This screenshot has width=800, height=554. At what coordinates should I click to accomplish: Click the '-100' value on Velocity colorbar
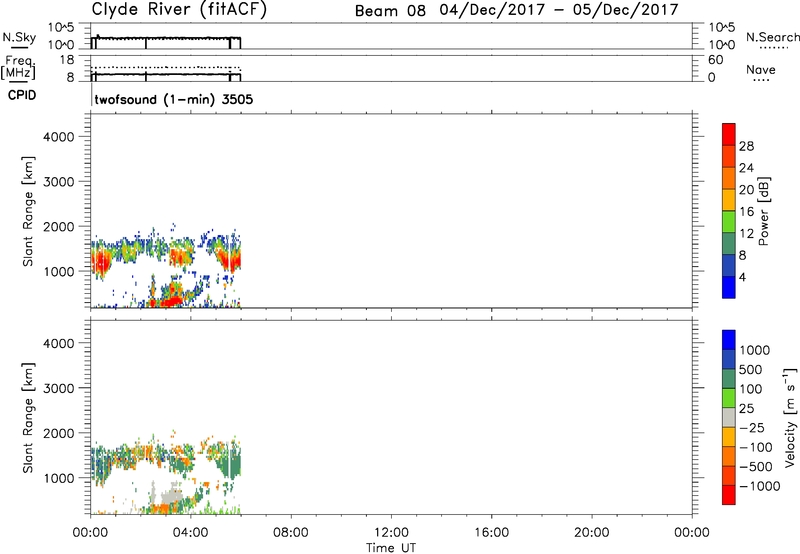pyautogui.click(x=756, y=447)
